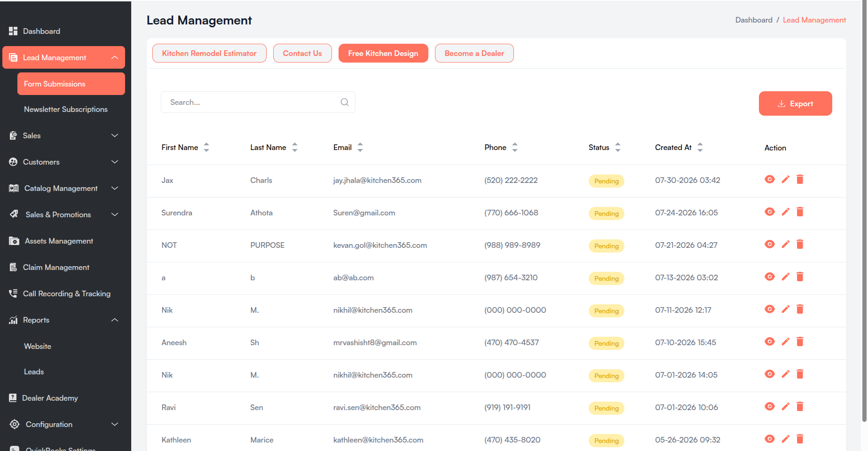Open the Dashboard breadcrumb link

pyautogui.click(x=754, y=20)
